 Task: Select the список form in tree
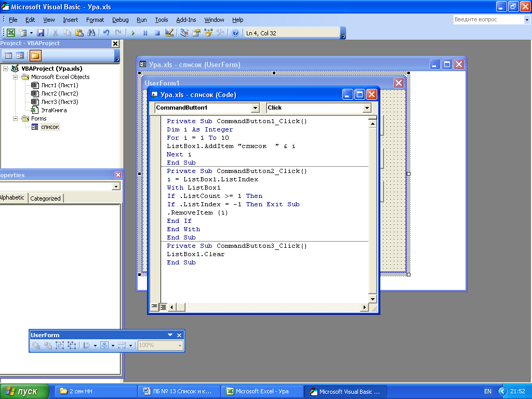[50, 127]
